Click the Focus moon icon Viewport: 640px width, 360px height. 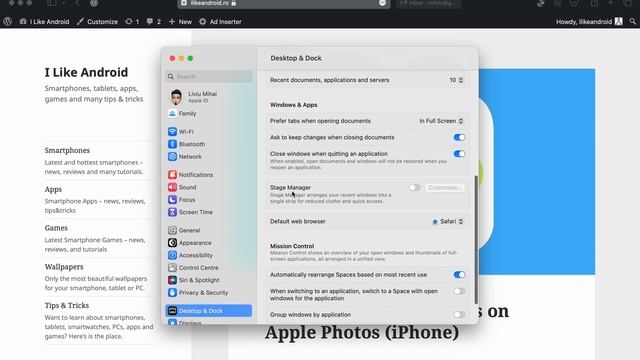click(172, 200)
